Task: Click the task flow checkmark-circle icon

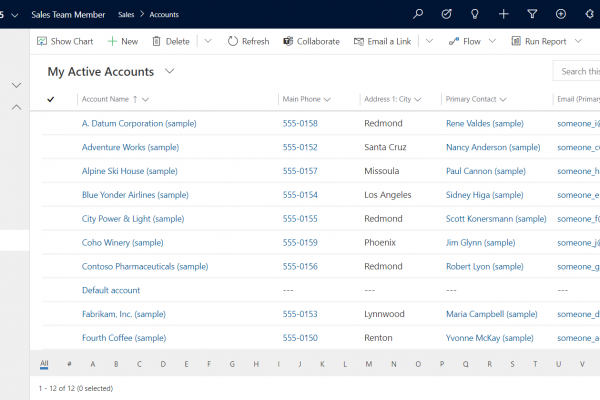Action: (446, 14)
